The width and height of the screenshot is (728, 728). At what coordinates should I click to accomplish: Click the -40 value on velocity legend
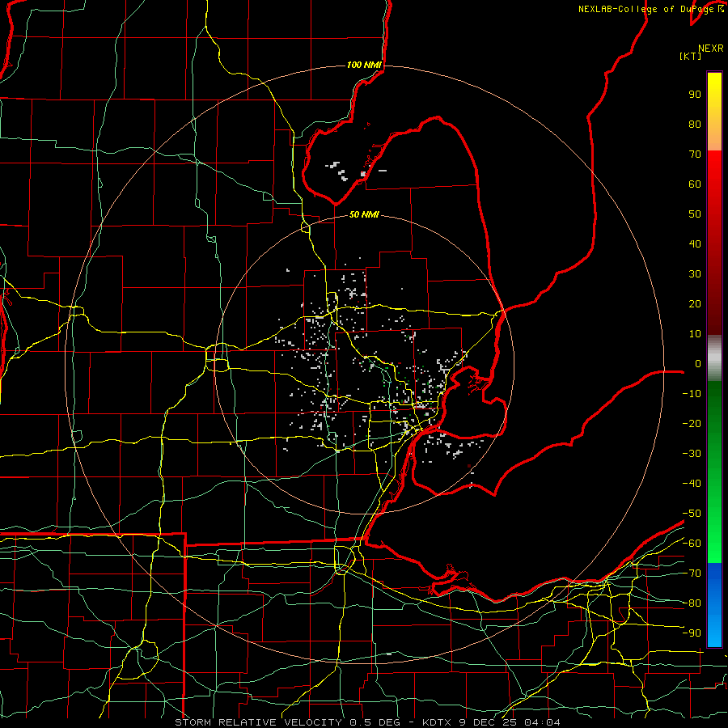tap(692, 484)
